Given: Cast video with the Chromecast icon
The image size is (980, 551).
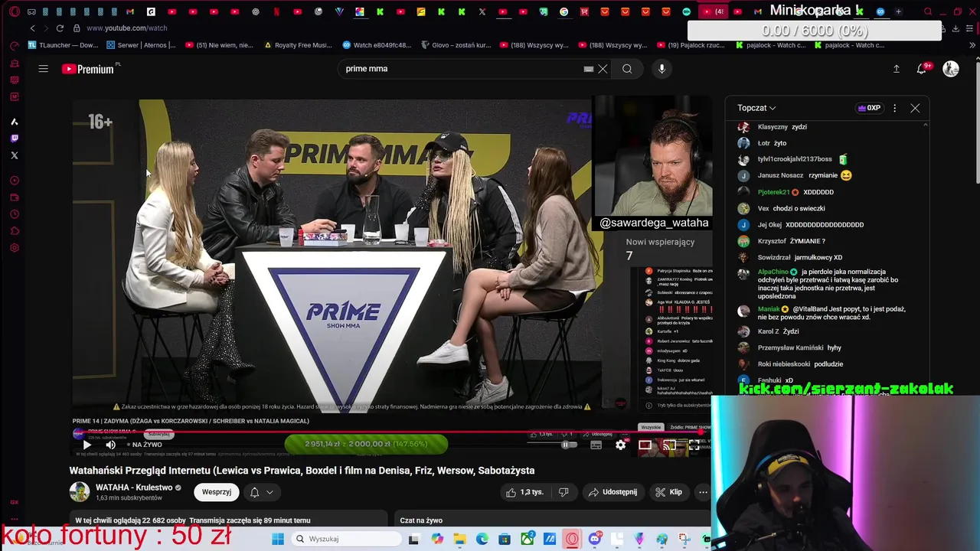Looking at the screenshot, I should [x=669, y=445].
